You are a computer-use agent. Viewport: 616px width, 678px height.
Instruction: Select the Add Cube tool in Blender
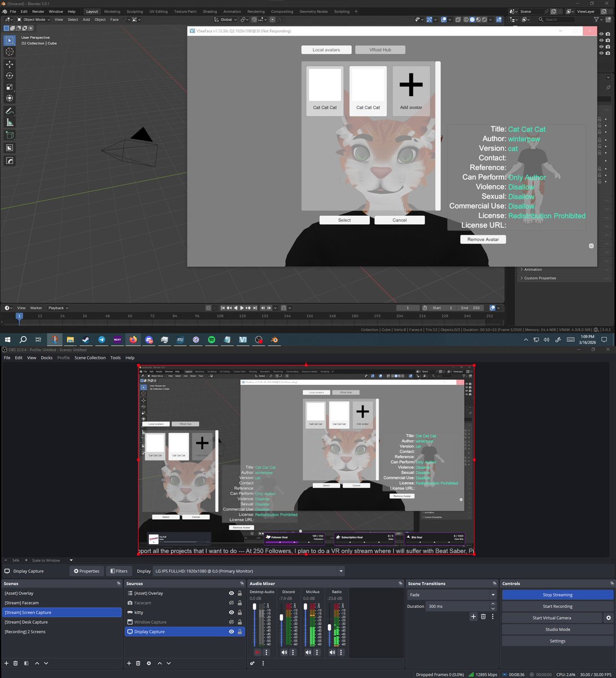tap(10, 135)
